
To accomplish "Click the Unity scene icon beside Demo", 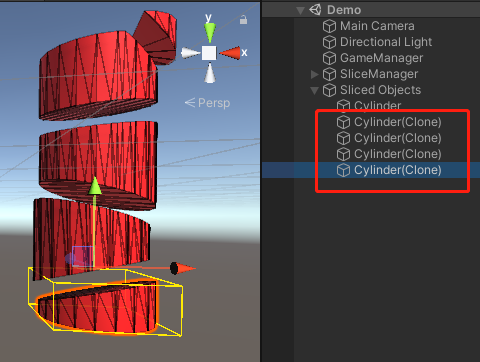I will click(x=315, y=9).
